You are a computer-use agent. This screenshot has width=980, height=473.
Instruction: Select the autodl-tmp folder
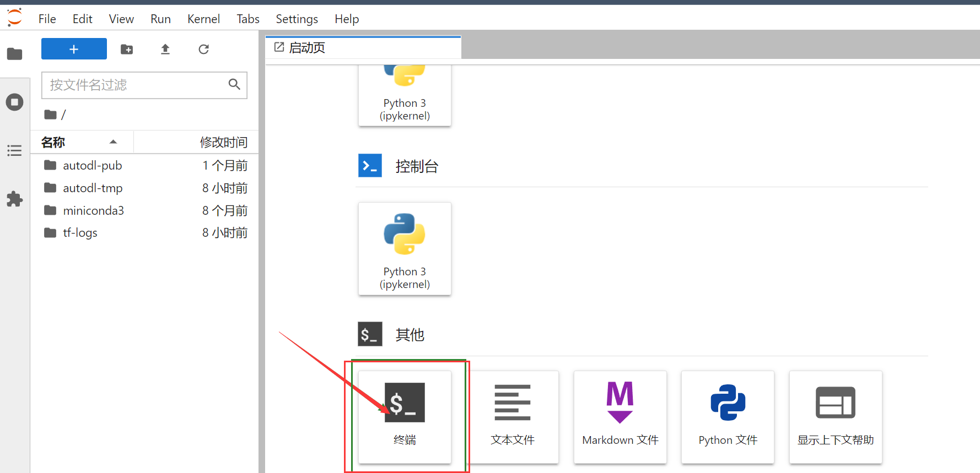144,188
